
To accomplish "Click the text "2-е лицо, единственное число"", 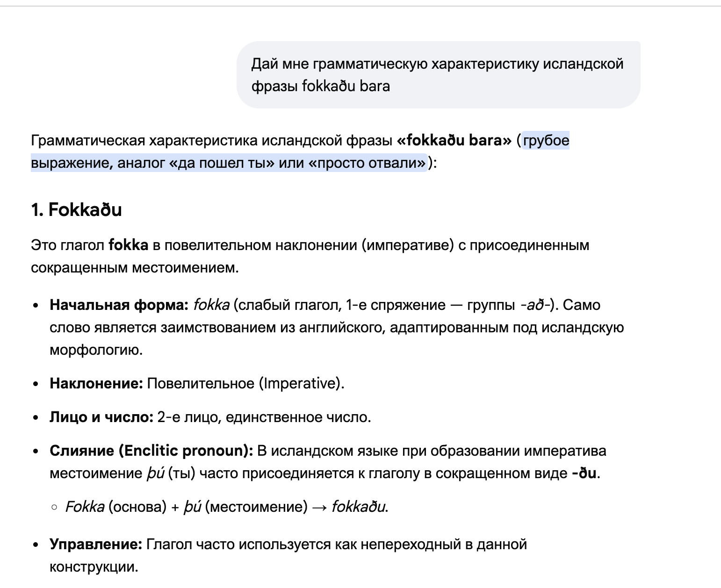I will 263,417.
